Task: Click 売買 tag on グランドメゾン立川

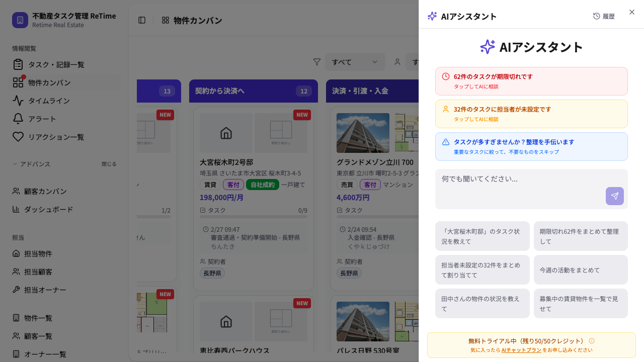Action: (347, 185)
